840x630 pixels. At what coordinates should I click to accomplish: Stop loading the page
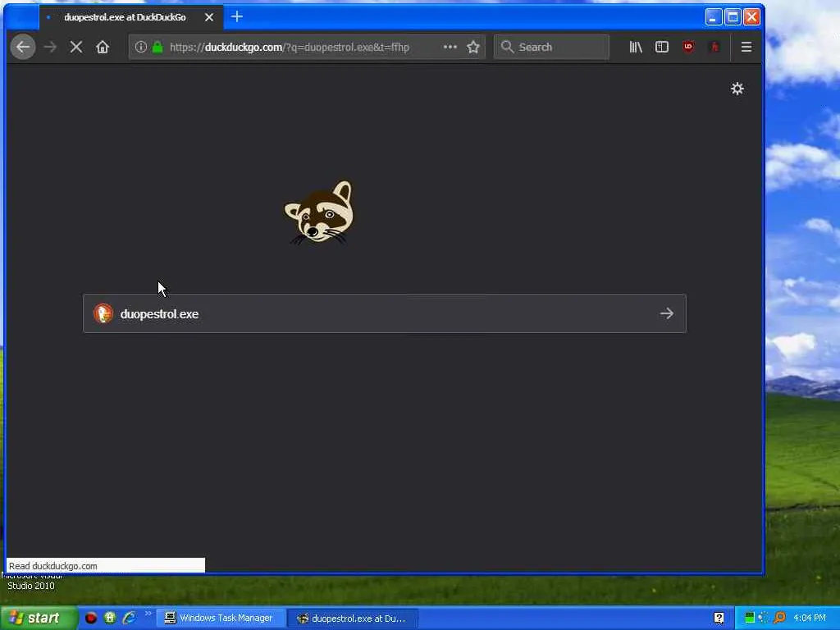point(76,47)
